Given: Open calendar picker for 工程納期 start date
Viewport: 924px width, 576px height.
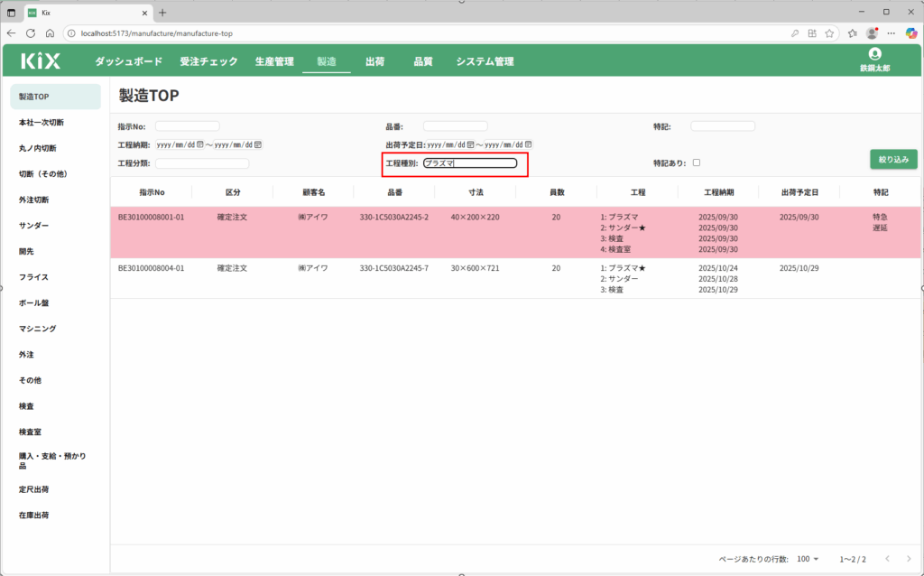Looking at the screenshot, I should pos(200,144).
